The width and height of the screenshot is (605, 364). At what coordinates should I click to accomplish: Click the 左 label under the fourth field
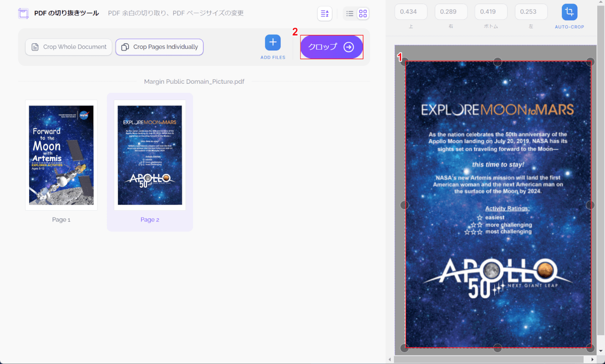(x=531, y=26)
